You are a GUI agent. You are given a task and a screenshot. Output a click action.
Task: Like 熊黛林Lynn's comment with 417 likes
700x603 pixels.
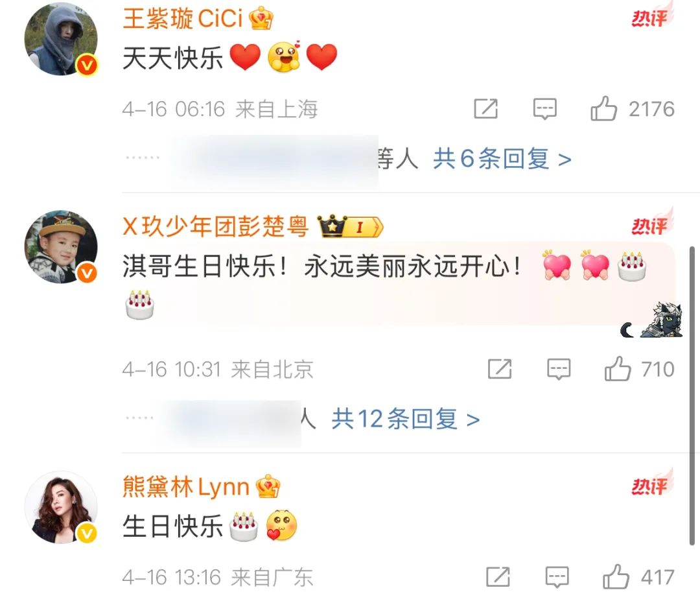point(616,576)
